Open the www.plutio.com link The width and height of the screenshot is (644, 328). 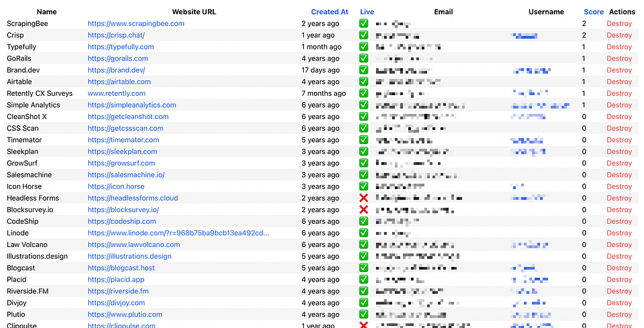tap(125, 314)
